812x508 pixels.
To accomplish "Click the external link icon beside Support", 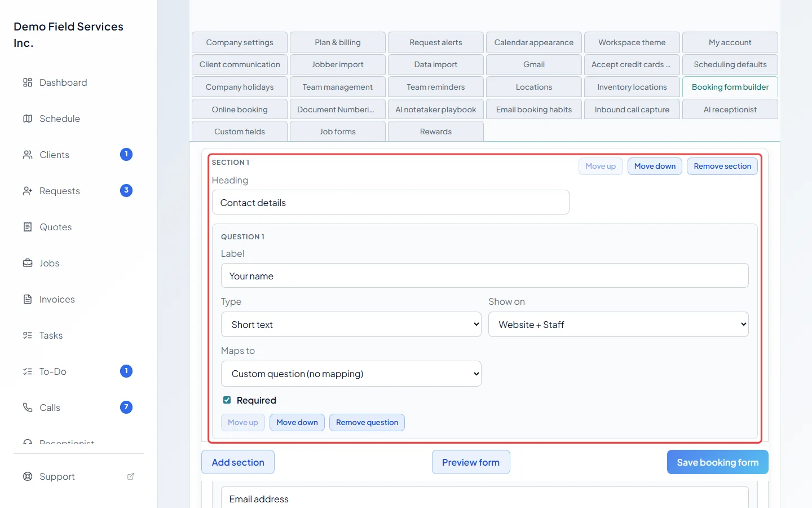I will tap(131, 476).
